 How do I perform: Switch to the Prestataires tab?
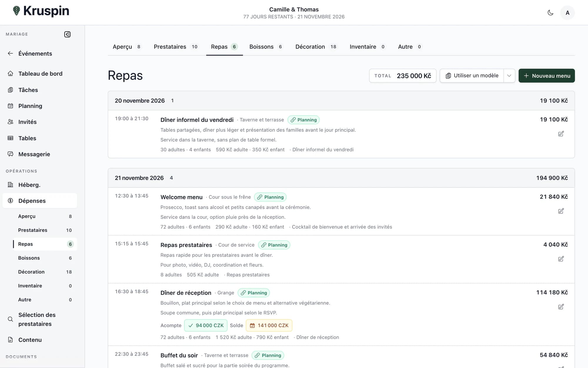[176, 47]
